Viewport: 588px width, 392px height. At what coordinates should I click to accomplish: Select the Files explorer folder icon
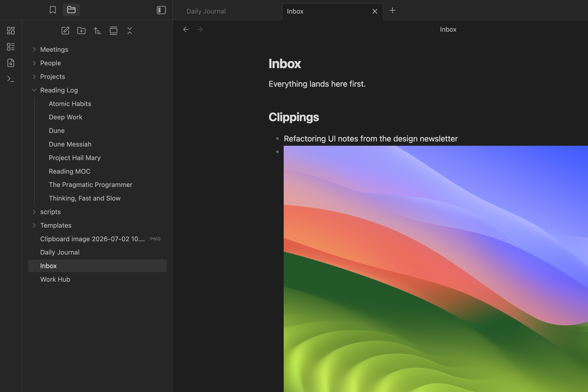[71, 10]
